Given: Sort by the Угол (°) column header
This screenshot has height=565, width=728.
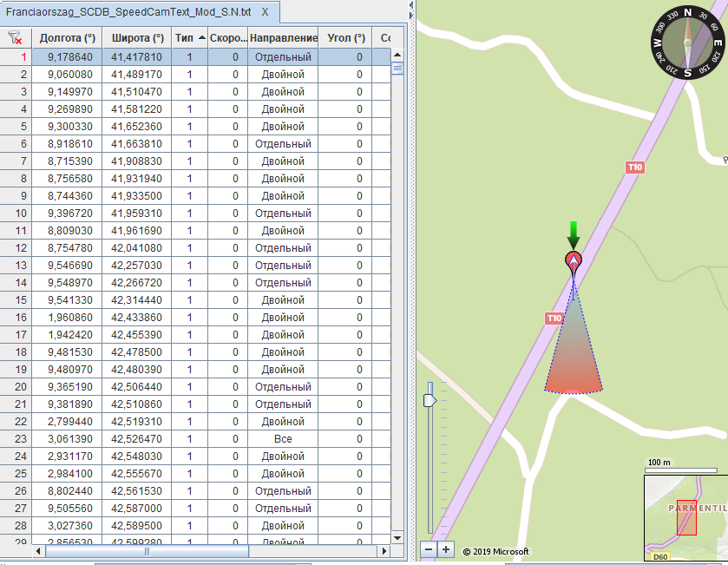Looking at the screenshot, I should 345,38.
